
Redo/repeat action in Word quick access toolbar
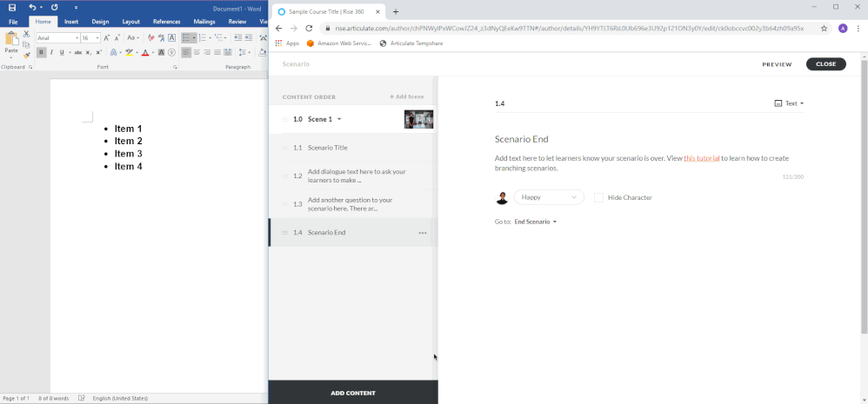point(54,7)
